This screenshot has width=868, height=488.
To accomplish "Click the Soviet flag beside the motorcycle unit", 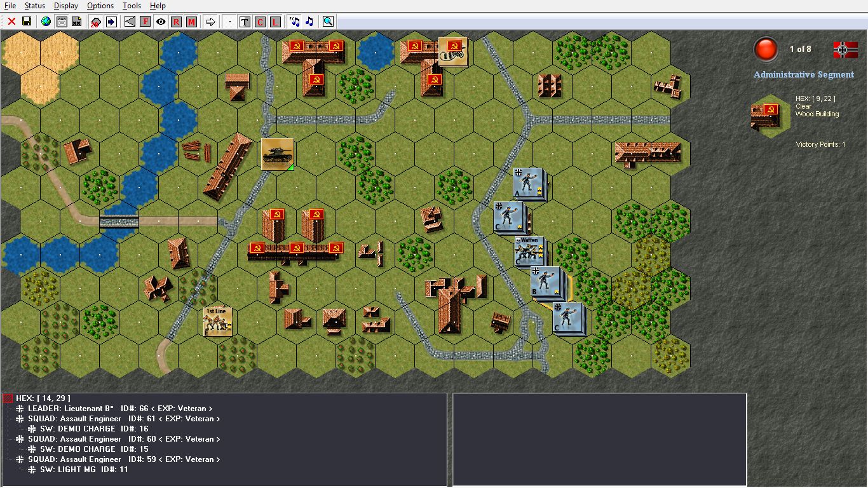I will pyautogui.click(x=414, y=47).
